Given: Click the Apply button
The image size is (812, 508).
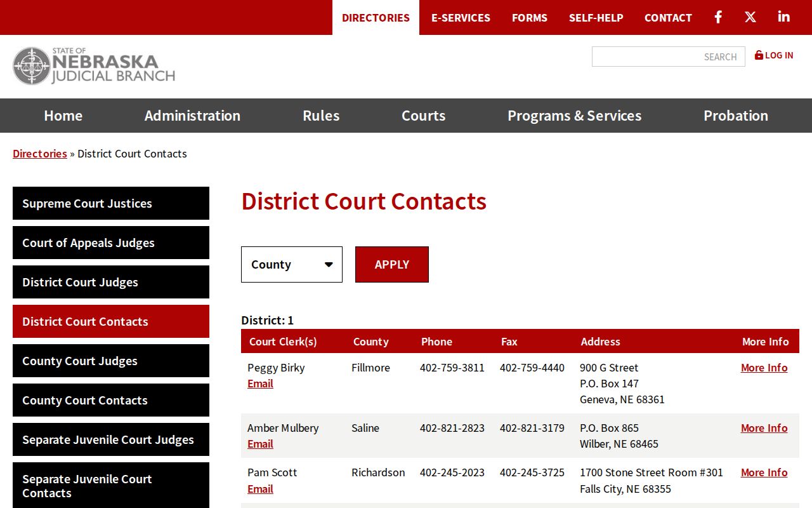Looking at the screenshot, I should tap(392, 264).
